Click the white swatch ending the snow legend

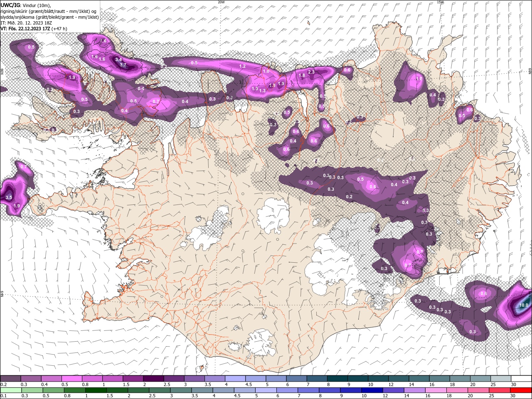(521, 379)
